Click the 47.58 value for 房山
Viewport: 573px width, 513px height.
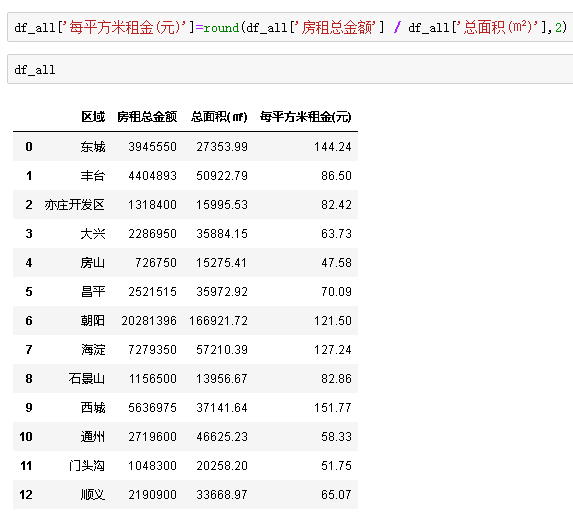point(336,263)
